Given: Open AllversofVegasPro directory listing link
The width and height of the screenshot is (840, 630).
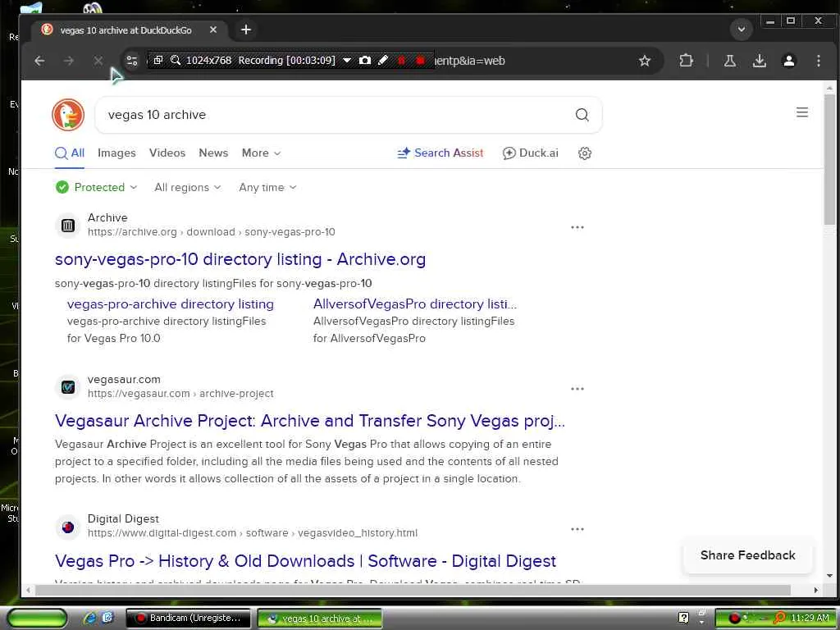Looking at the screenshot, I should coord(414,304).
